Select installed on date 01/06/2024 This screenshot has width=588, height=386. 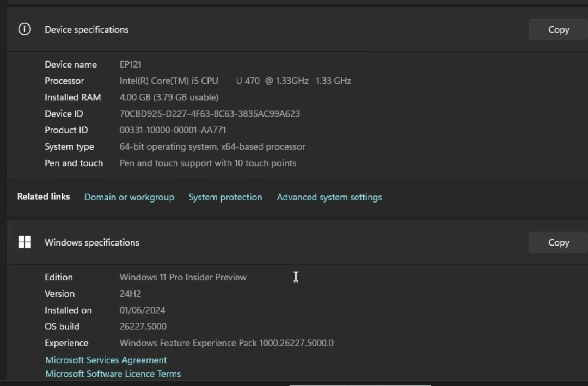[x=142, y=310]
